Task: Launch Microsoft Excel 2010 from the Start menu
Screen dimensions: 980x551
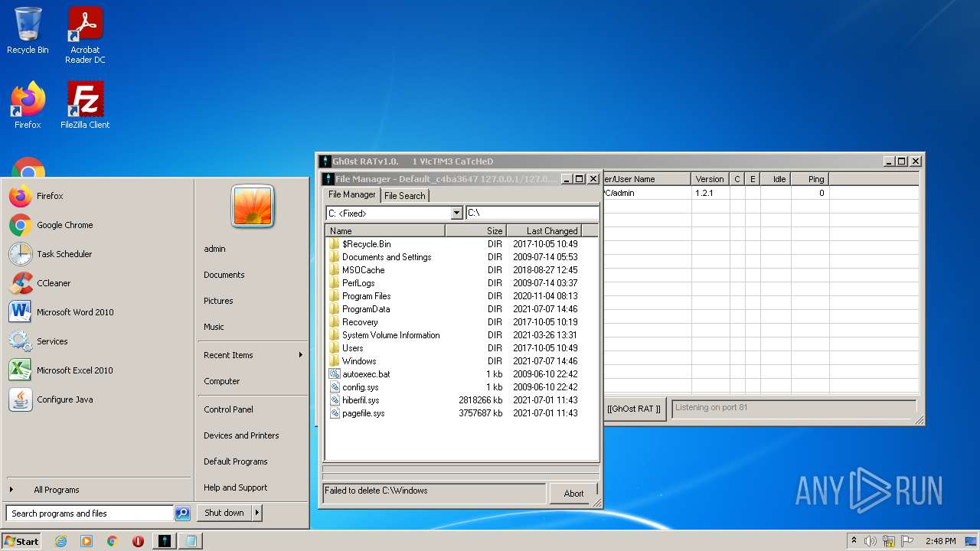Action: click(97, 370)
